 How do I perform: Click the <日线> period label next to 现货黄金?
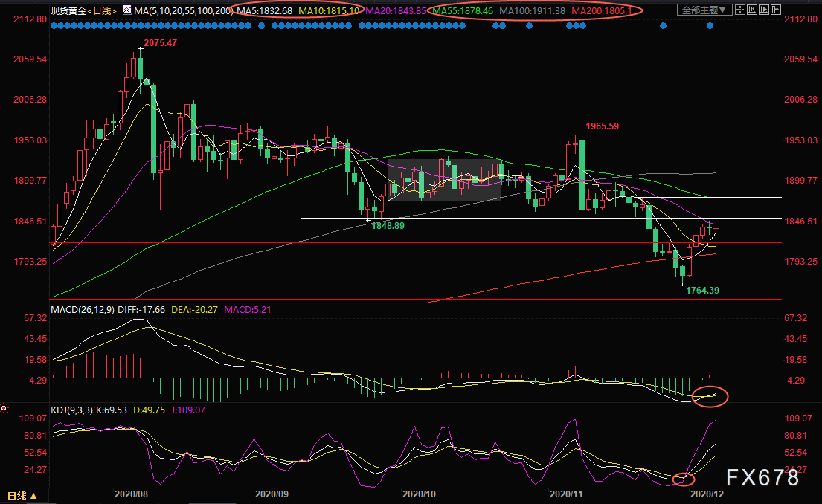pyautogui.click(x=102, y=10)
